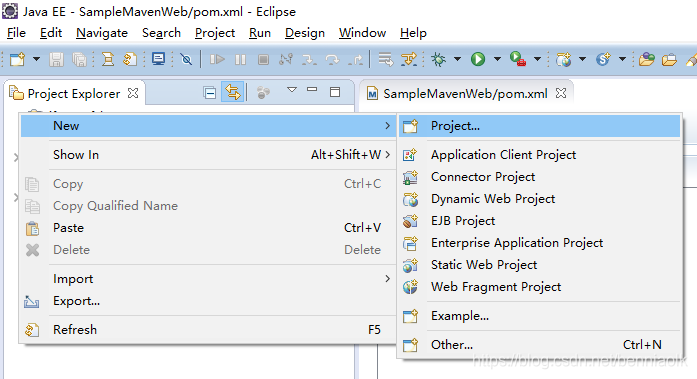The height and width of the screenshot is (379, 697).
Task: Click Refresh in the context menu
Action: [208, 330]
